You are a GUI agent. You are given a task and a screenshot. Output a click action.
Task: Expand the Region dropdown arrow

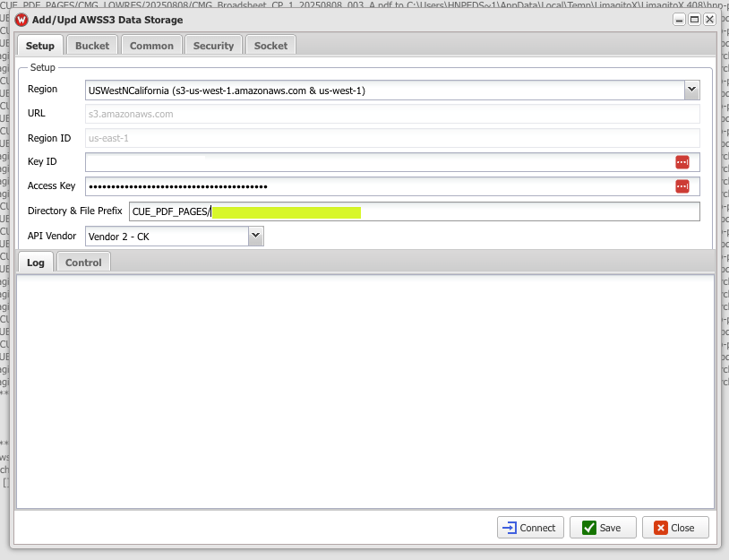coord(691,90)
